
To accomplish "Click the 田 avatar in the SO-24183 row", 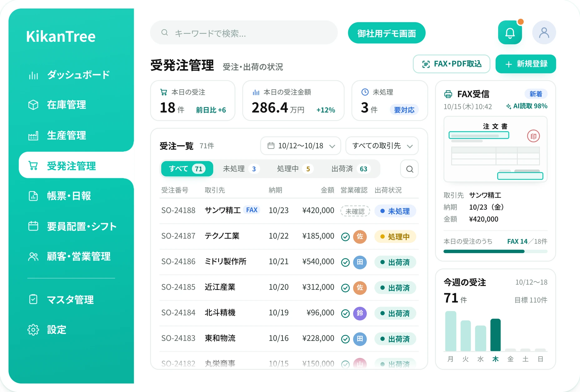I will click(360, 339).
